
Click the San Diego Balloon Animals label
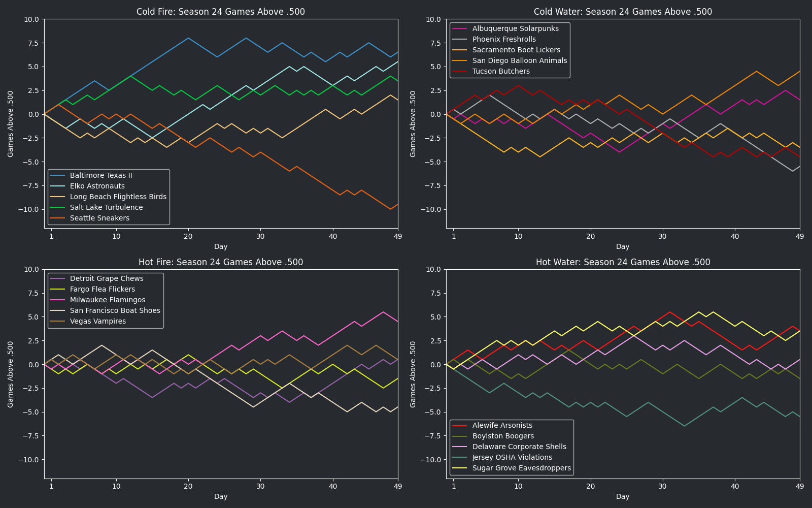519,60
